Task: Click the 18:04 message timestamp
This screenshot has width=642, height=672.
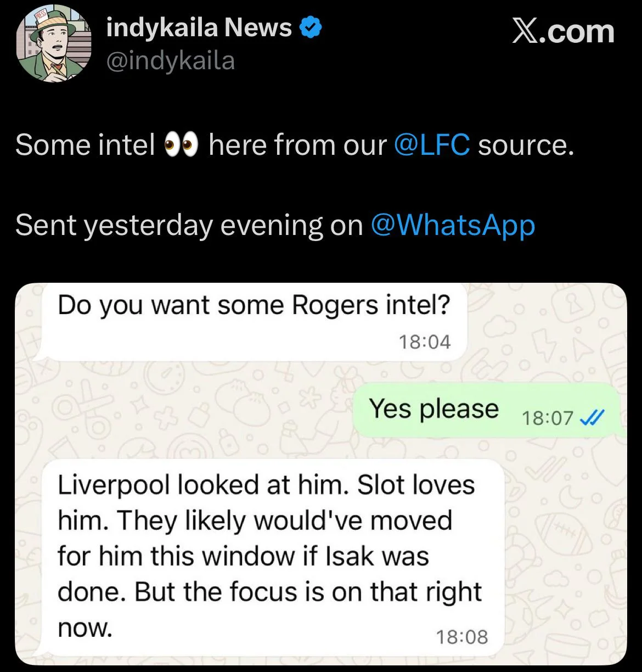Action: point(425,342)
